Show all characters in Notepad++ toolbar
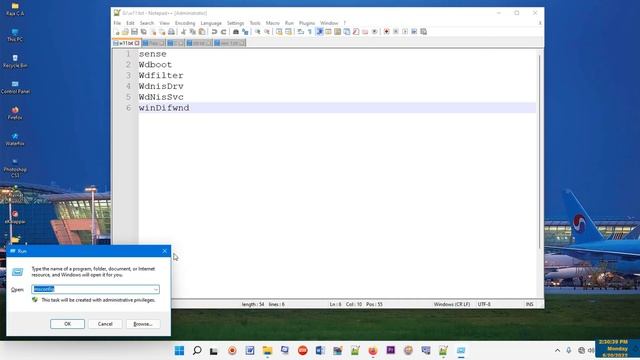640x360 pixels. coord(310,32)
